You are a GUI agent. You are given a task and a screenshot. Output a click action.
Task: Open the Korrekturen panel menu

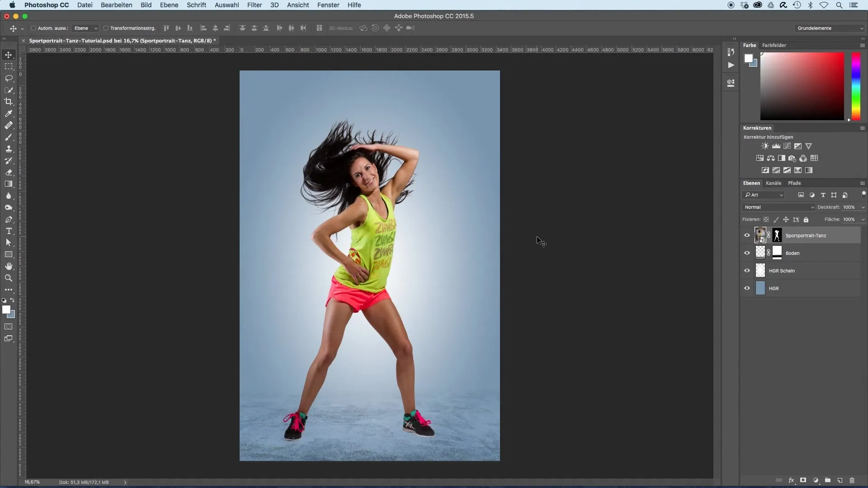pos(862,128)
